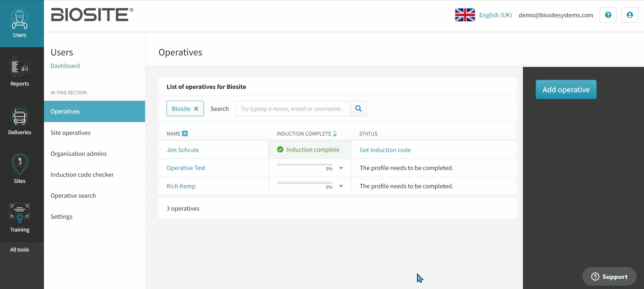Go to the Dashboard link
644x289 pixels.
pyautogui.click(x=65, y=66)
